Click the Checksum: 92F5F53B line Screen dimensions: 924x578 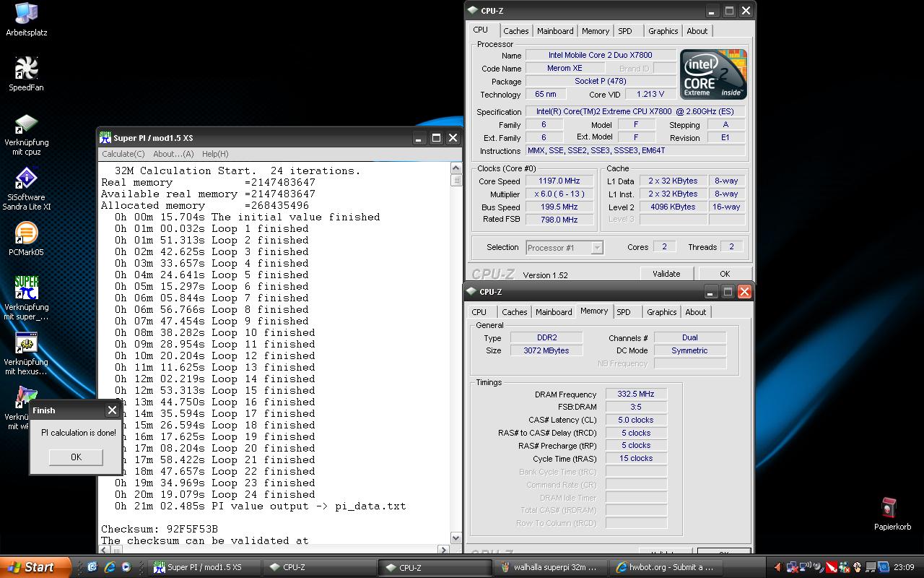tap(160, 529)
